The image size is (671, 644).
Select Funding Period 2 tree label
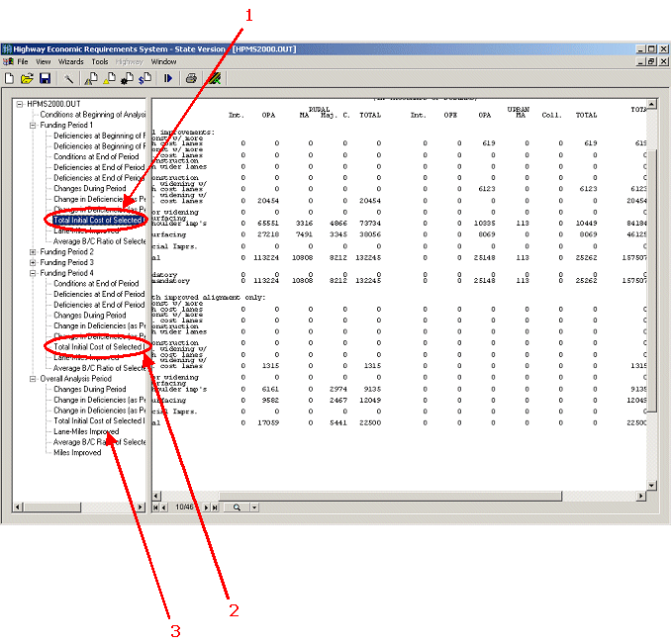click(x=66, y=252)
